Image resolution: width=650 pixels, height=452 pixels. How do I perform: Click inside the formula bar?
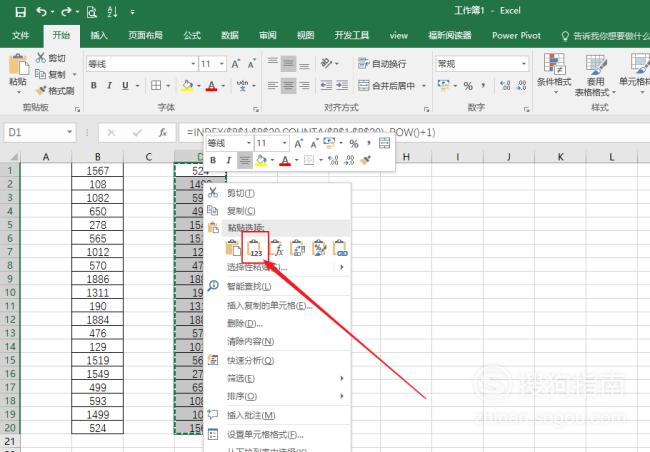tap(415, 132)
